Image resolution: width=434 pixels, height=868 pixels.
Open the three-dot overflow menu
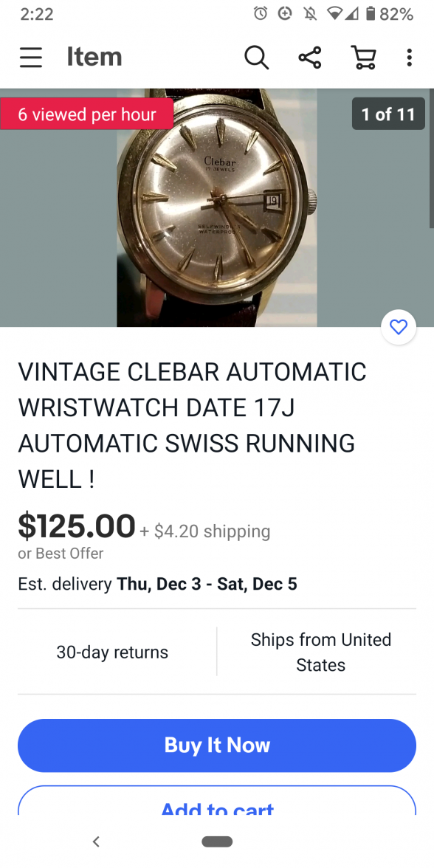pyautogui.click(x=409, y=57)
